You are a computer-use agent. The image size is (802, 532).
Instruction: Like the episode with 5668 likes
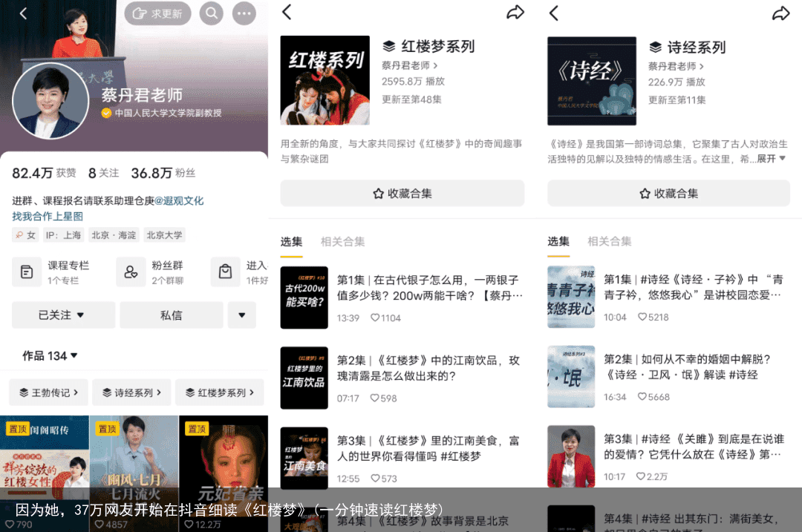click(653, 397)
